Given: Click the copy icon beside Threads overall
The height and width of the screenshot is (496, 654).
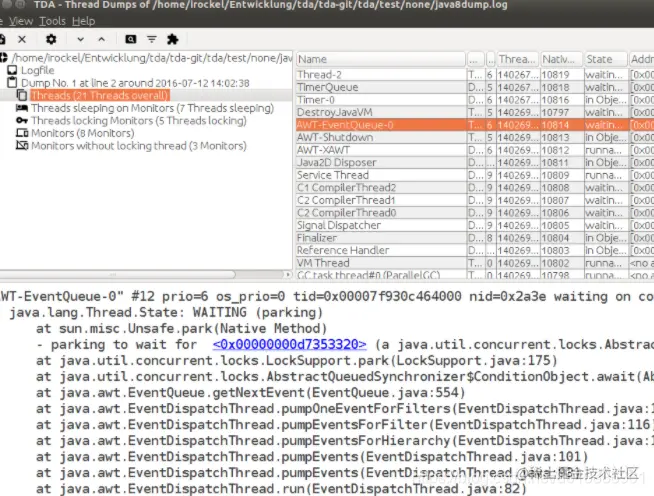Looking at the screenshot, I should (x=22, y=95).
